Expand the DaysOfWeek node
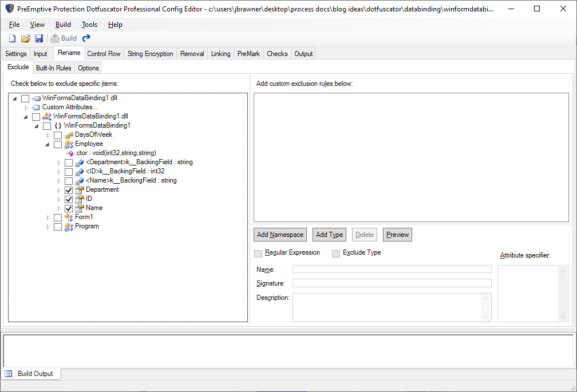This screenshot has height=392, width=577. pyautogui.click(x=48, y=135)
